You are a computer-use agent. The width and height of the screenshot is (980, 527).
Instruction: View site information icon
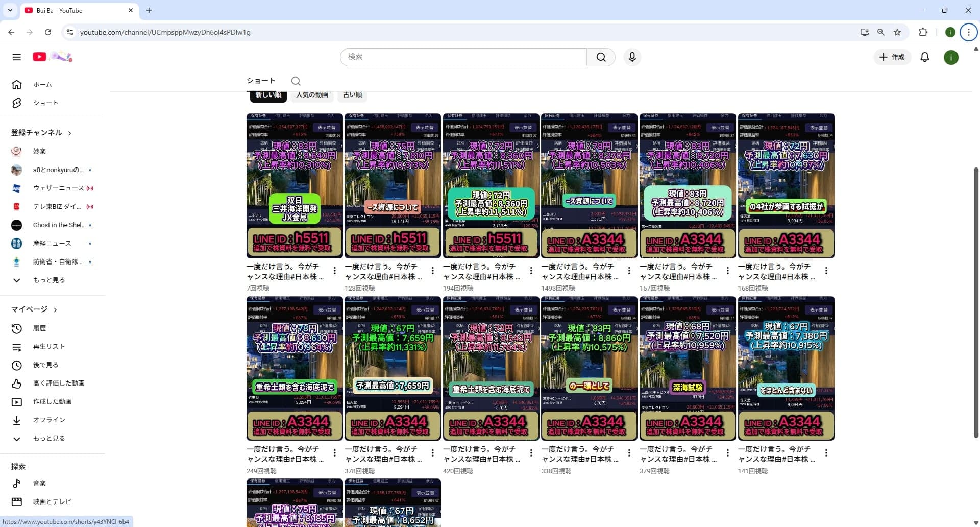(70, 32)
